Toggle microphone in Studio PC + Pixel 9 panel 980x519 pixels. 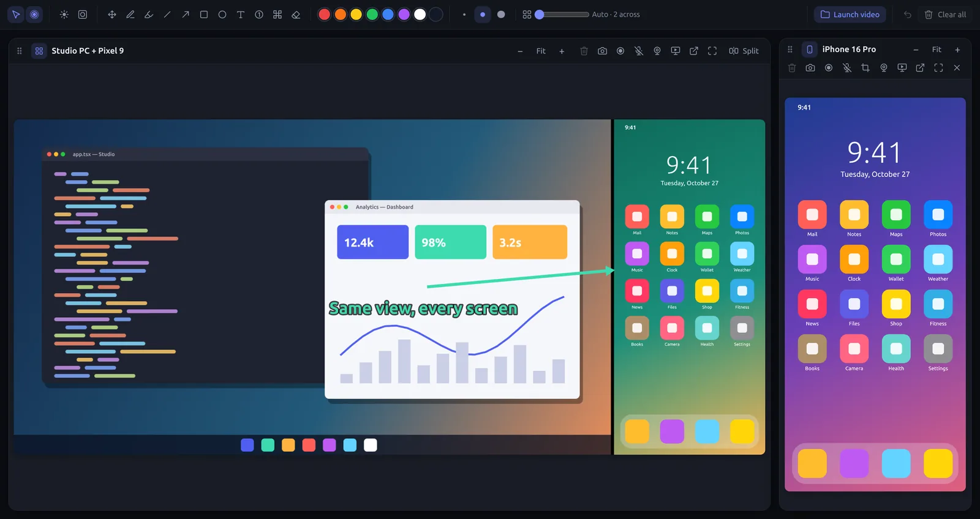[639, 51]
